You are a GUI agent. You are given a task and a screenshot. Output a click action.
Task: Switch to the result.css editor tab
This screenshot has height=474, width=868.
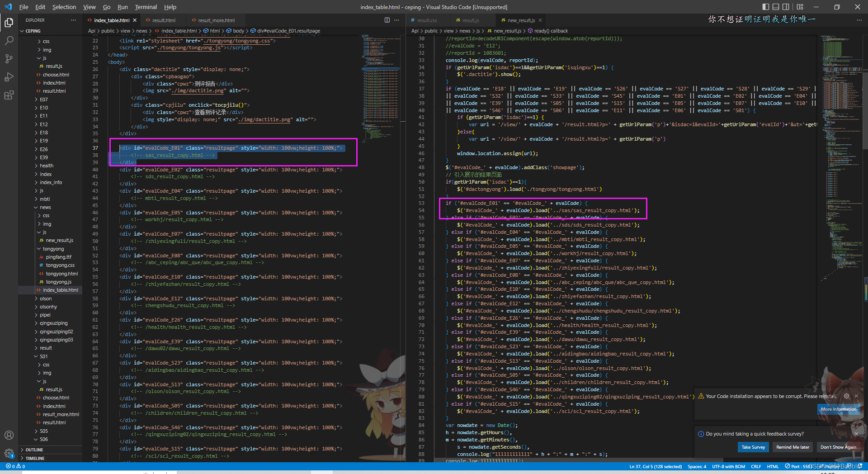pos(427,20)
